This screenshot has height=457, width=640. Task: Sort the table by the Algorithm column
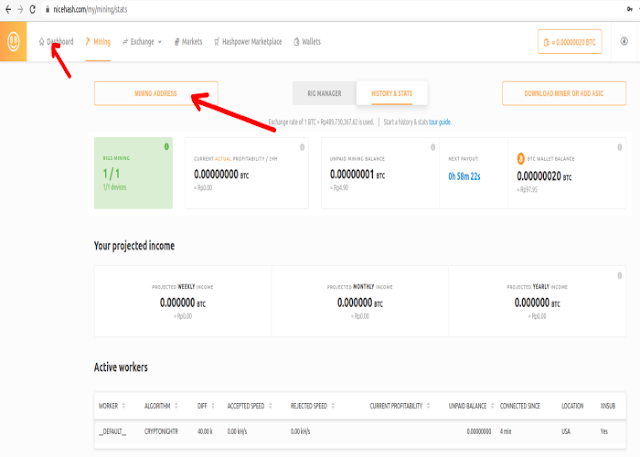tap(161, 406)
